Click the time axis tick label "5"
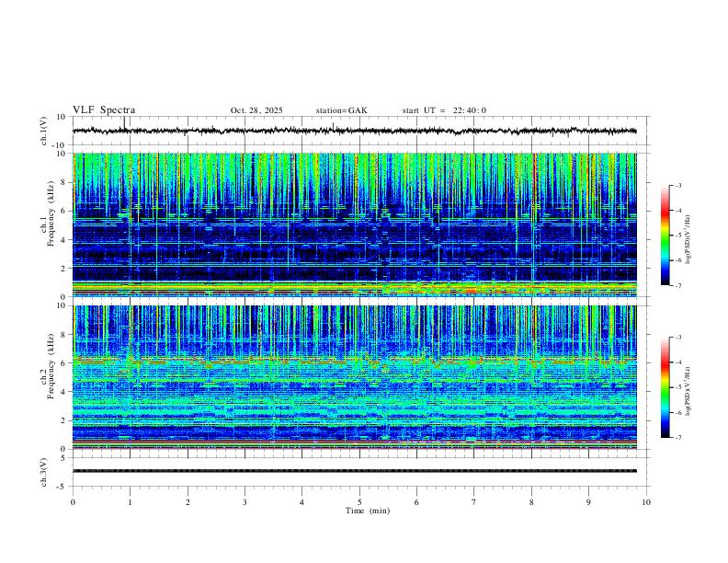 click(359, 502)
